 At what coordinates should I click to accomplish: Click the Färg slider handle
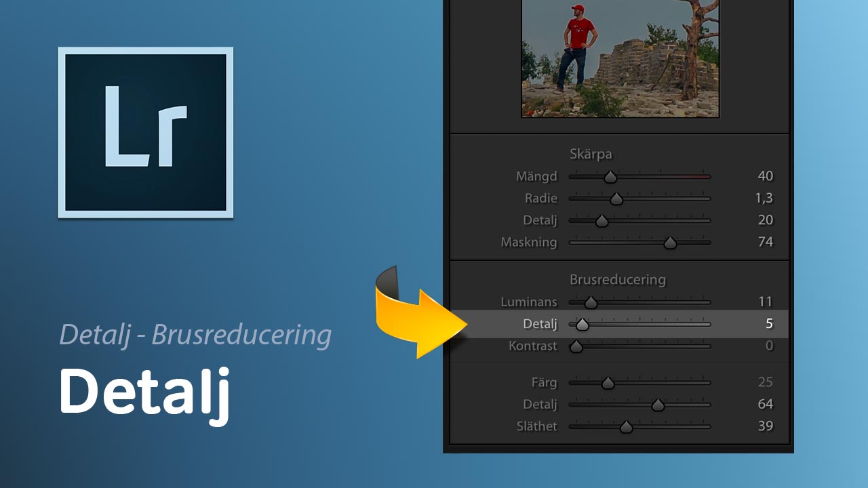coord(608,383)
